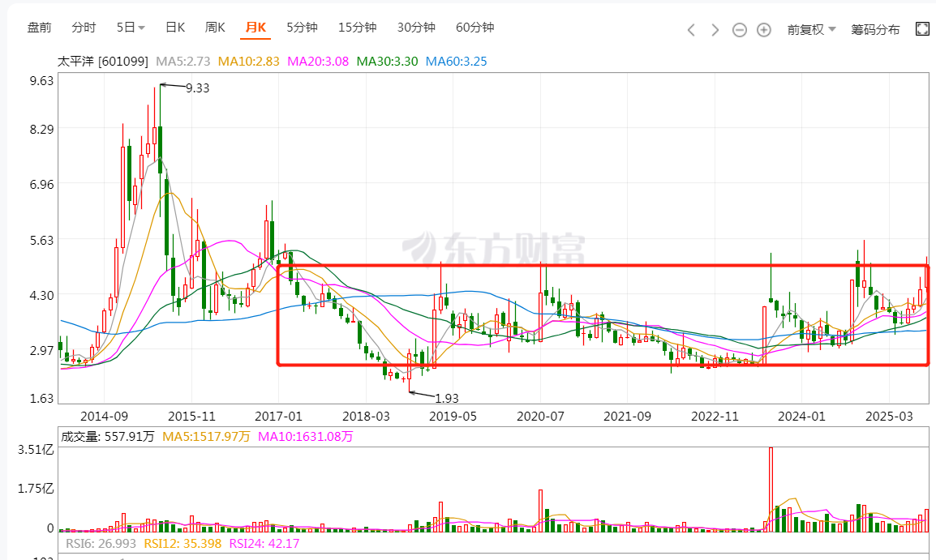Click the 1.93 low price annotation

click(447, 398)
